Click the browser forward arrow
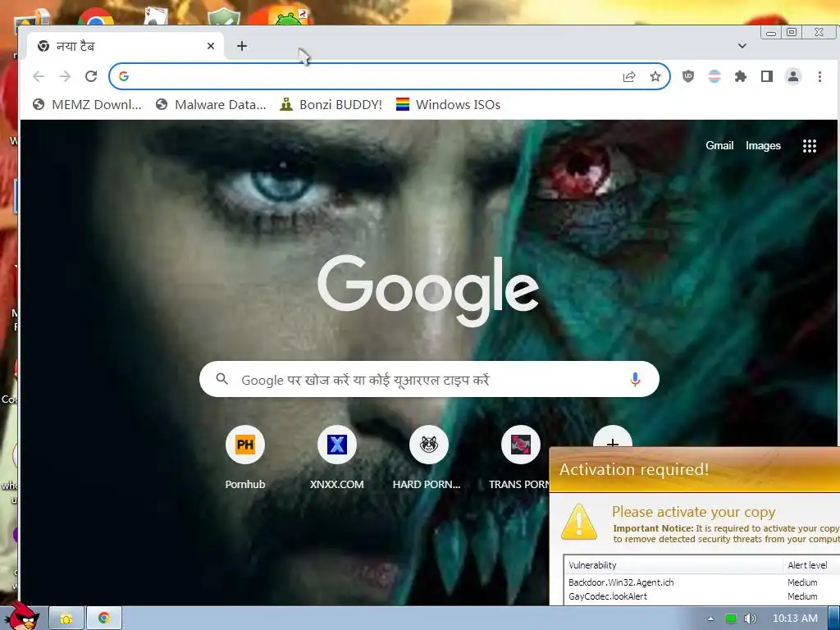Screen dimensions: 840x630 click(65, 76)
